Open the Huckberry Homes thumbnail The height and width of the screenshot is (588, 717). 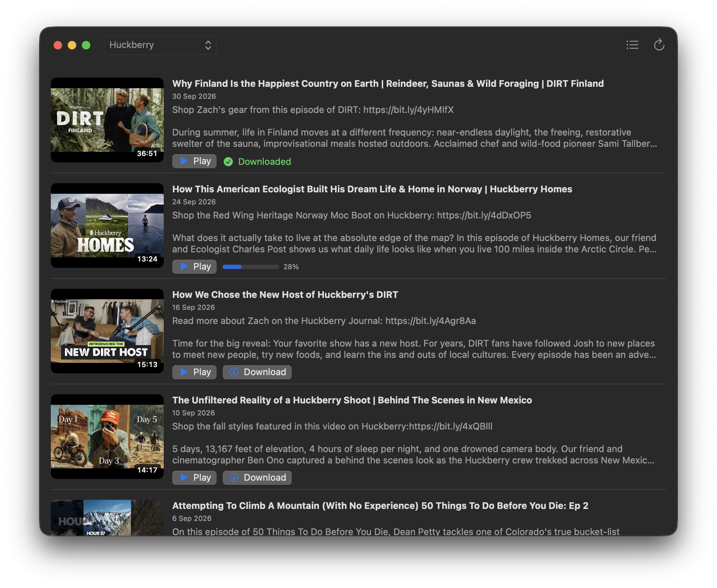coord(107,226)
